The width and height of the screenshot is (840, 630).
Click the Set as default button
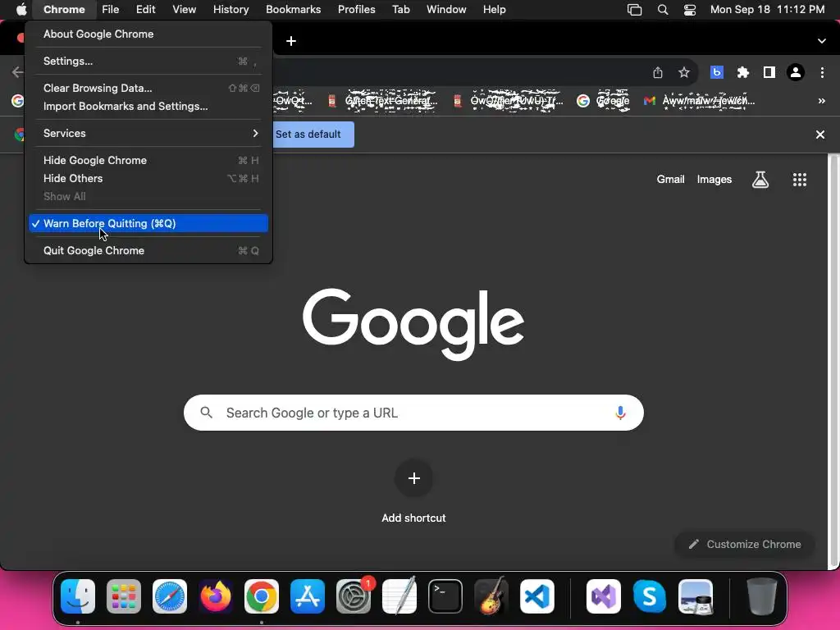click(313, 135)
